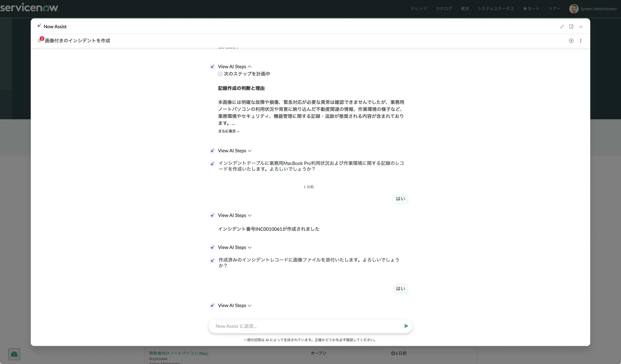The height and width of the screenshot is (364, 621).
Task: Shrink the Now Assist panel with arrows icon
Action: 562,27
